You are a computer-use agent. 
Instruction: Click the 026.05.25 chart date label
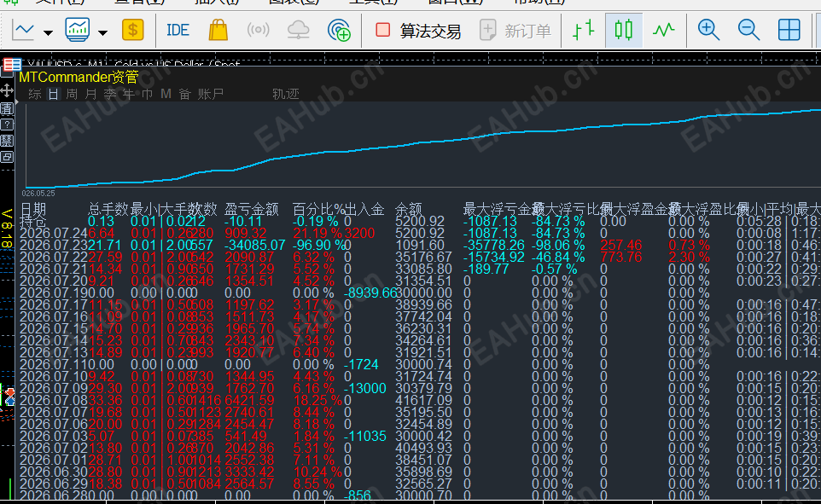coord(38,194)
